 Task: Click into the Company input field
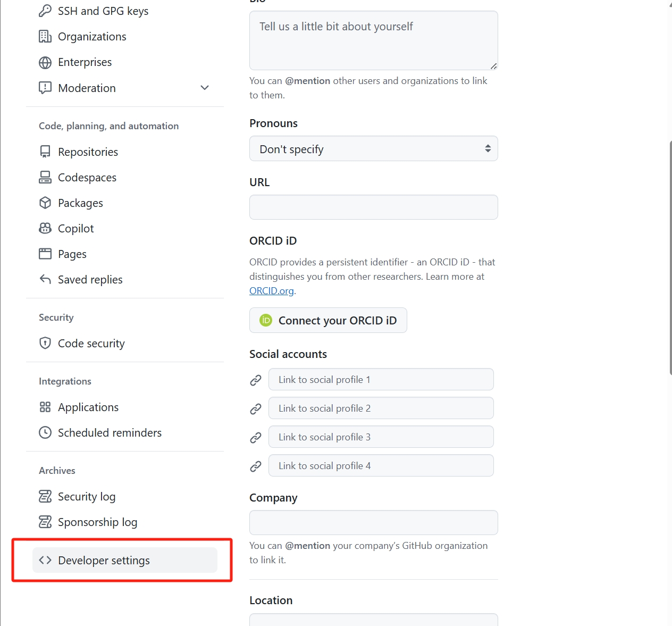click(373, 522)
